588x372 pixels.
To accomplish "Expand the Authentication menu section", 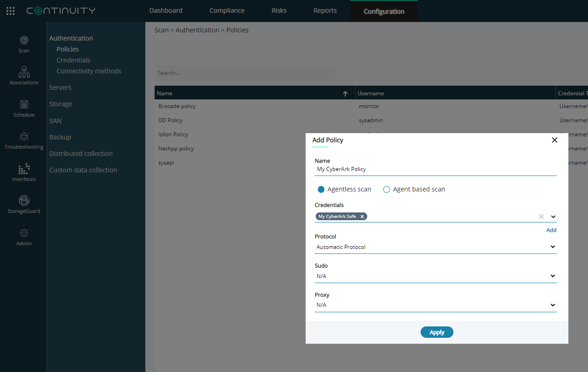I will 71,38.
